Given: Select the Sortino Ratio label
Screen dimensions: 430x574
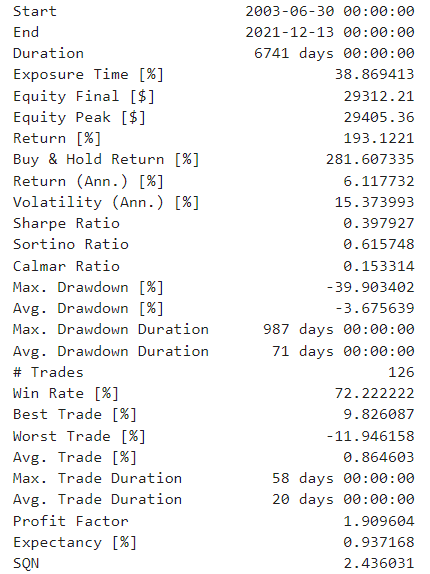Looking at the screenshot, I should coord(71,245).
